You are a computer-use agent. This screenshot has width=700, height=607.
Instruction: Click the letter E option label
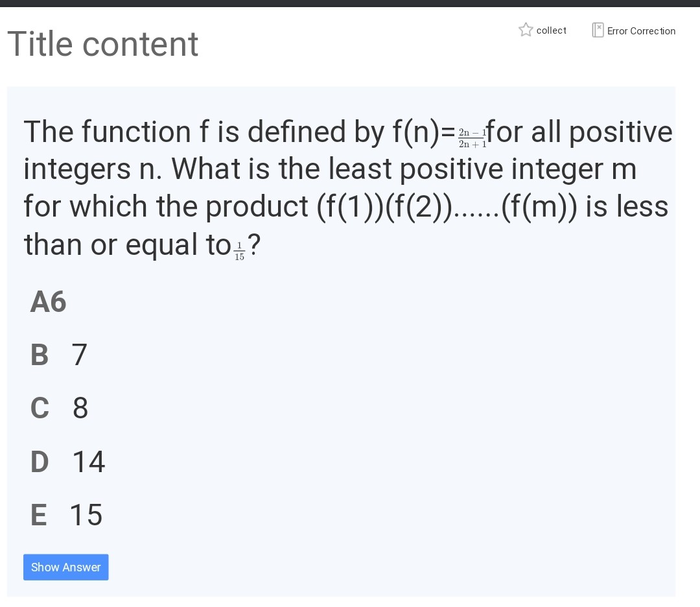point(38,514)
